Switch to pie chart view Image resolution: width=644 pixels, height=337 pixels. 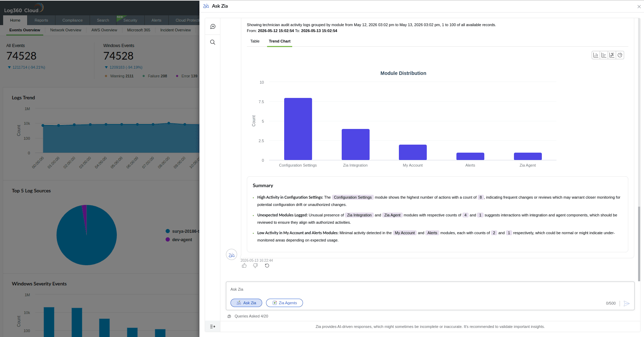[620, 55]
